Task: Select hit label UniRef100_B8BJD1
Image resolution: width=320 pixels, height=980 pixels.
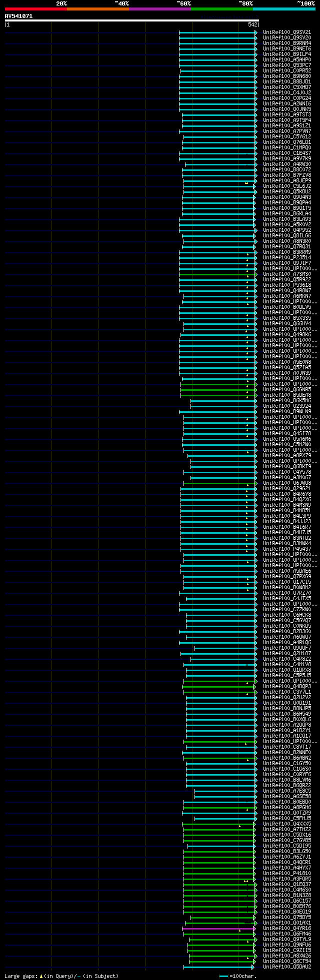Action: point(287,81)
